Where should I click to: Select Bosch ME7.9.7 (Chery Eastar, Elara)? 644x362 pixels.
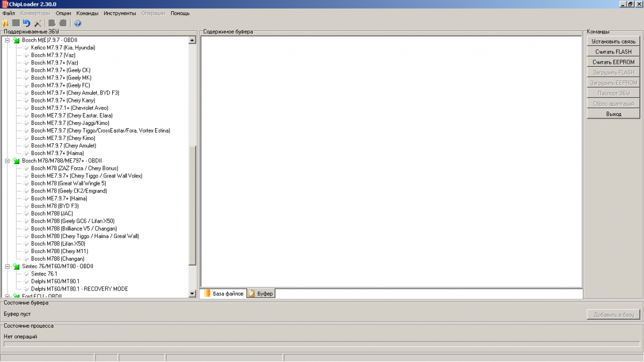tap(72, 115)
